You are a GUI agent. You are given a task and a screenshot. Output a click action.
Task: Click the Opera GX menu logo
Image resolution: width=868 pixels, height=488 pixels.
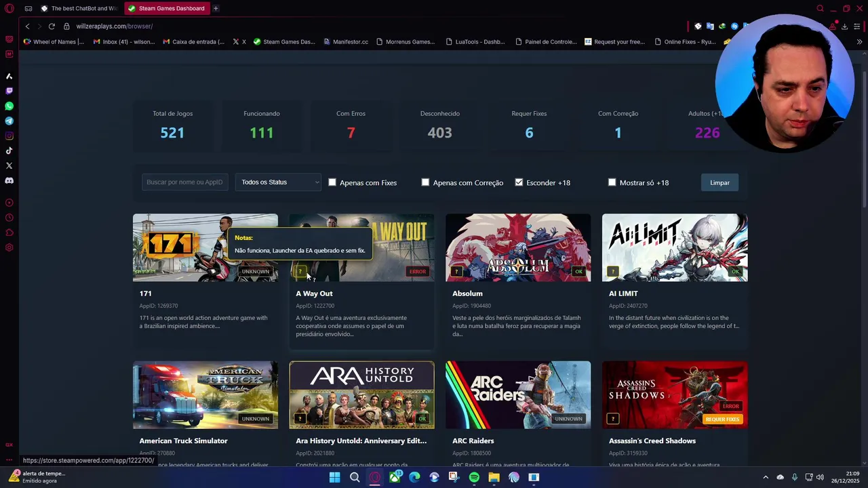9,8
